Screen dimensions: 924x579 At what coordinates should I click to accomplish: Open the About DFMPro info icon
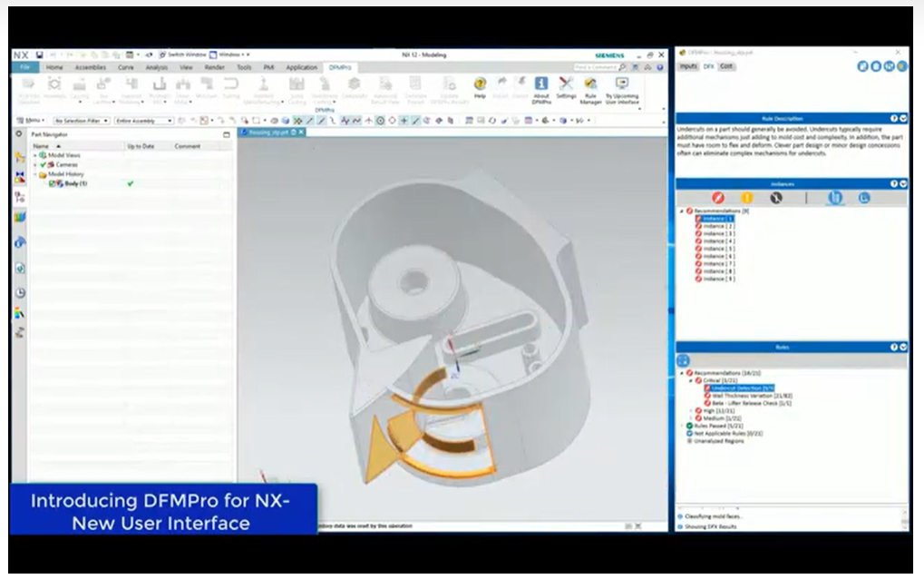541,86
